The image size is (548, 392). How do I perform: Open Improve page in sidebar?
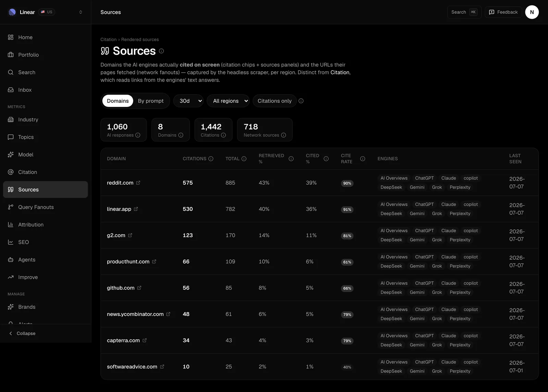pos(46,277)
